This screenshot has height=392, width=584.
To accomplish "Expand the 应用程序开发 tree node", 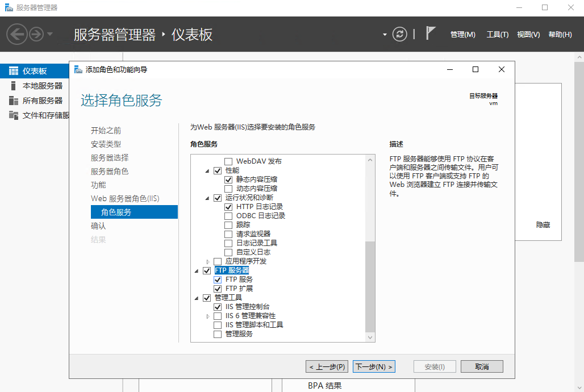I will (x=208, y=261).
